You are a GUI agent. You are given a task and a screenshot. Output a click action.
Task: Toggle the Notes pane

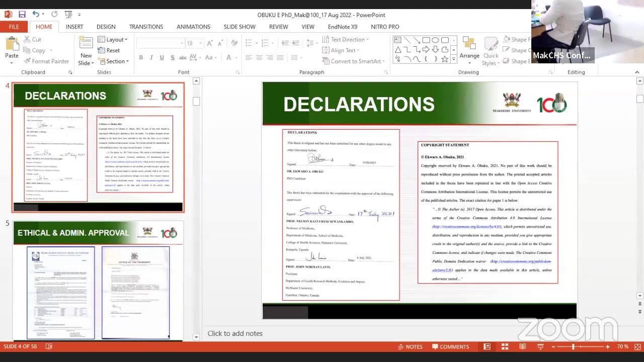[410, 346]
